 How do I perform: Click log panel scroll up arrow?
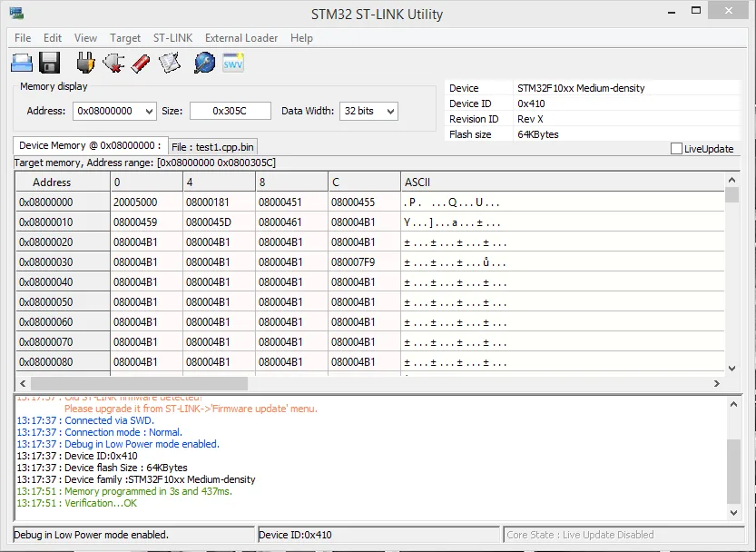click(x=733, y=404)
